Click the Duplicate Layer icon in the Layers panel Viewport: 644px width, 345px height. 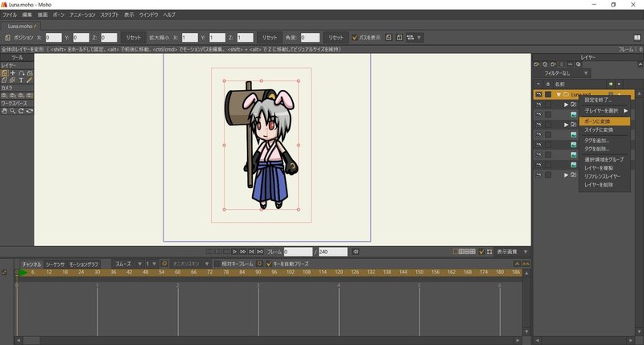(543, 64)
